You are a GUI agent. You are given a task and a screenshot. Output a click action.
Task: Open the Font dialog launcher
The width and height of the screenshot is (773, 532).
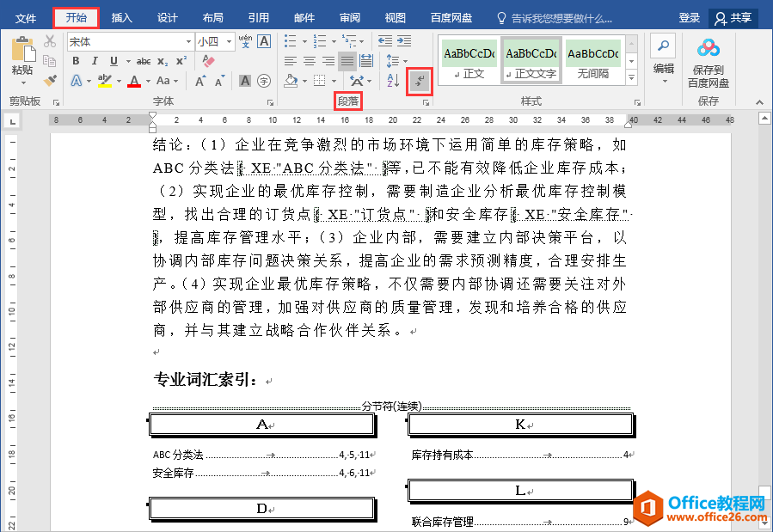pos(270,102)
